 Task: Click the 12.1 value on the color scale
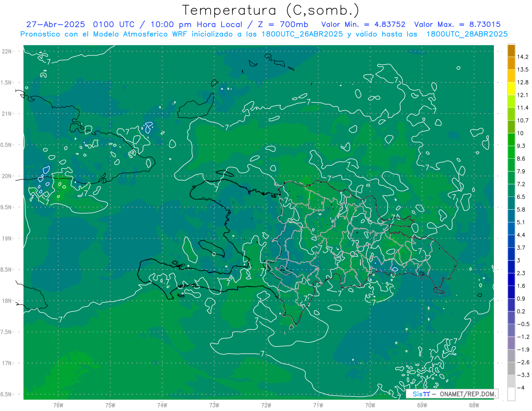[x=523, y=95]
